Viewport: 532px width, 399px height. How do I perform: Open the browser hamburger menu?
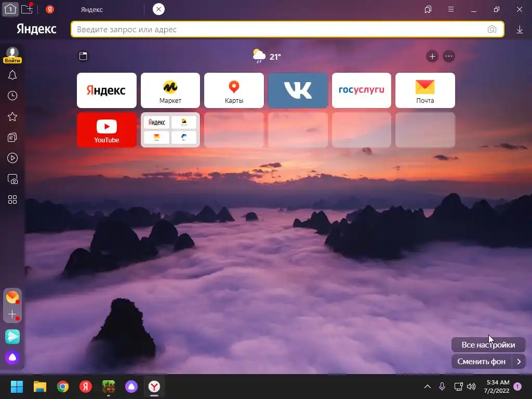pyautogui.click(x=451, y=9)
